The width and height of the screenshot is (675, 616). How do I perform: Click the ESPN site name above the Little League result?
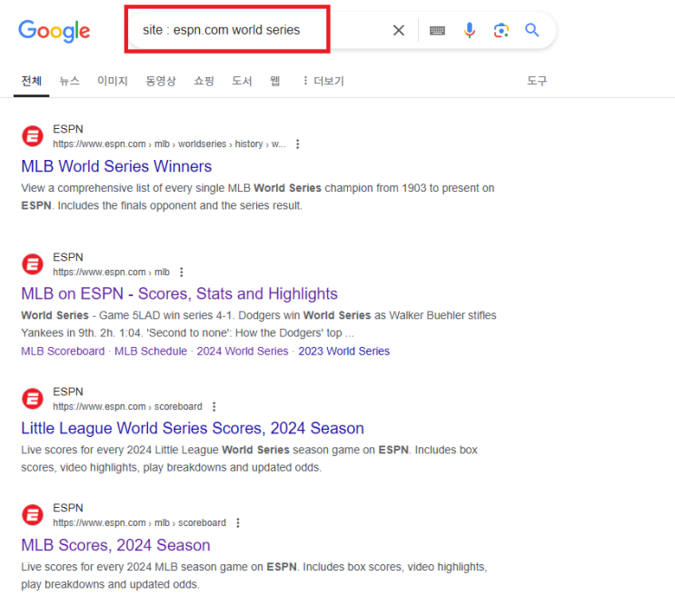tap(68, 392)
